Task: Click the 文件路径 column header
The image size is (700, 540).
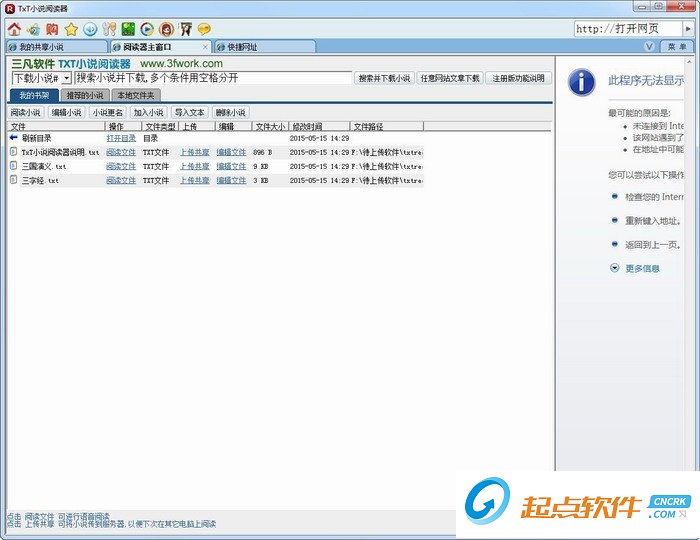Action: coord(387,126)
